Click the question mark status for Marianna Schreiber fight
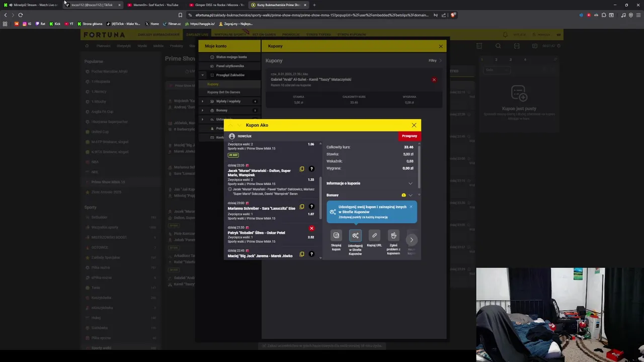 311,207
